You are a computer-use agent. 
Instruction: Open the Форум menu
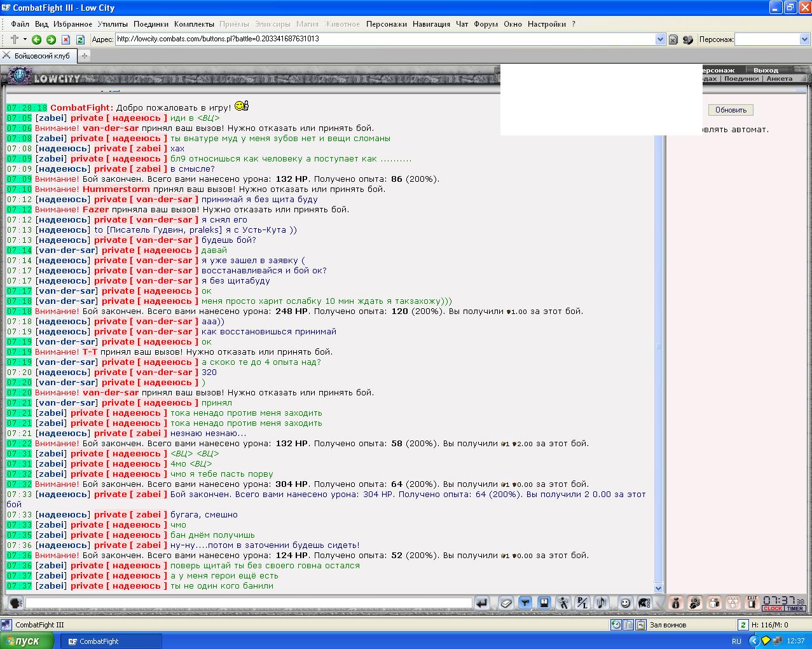pos(486,24)
